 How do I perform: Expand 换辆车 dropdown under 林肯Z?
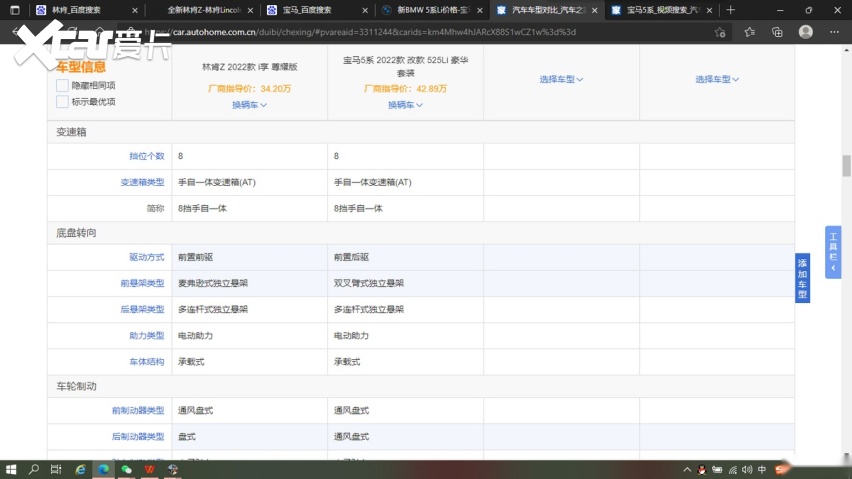(249, 105)
